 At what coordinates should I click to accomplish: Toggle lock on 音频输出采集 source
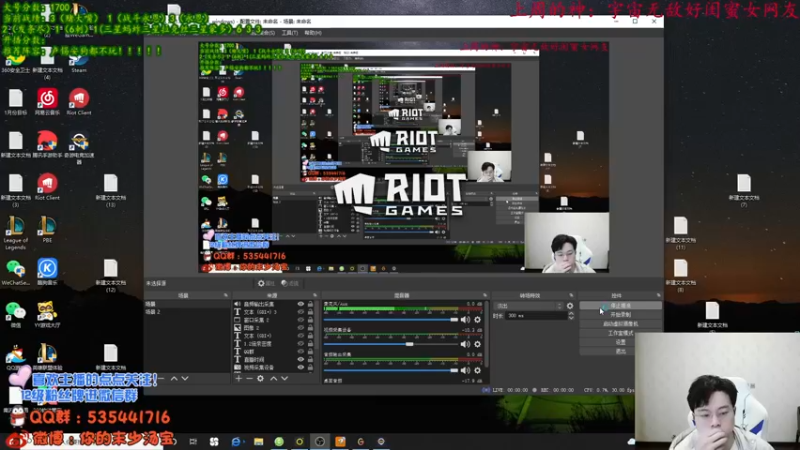click(x=310, y=304)
